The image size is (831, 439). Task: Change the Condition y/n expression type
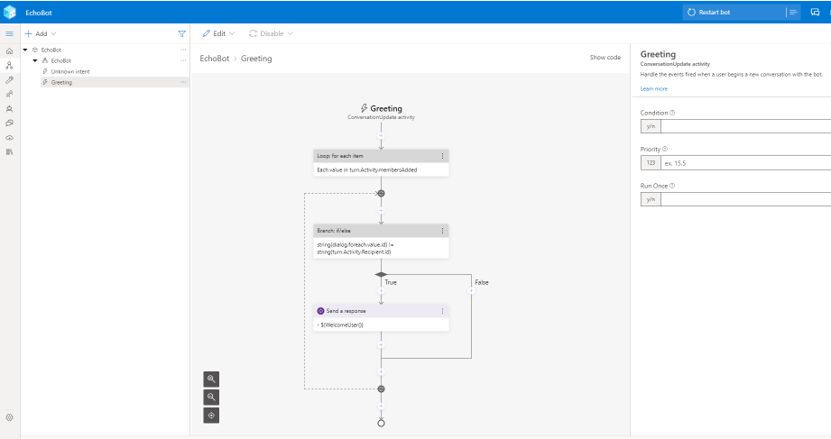[651, 126]
